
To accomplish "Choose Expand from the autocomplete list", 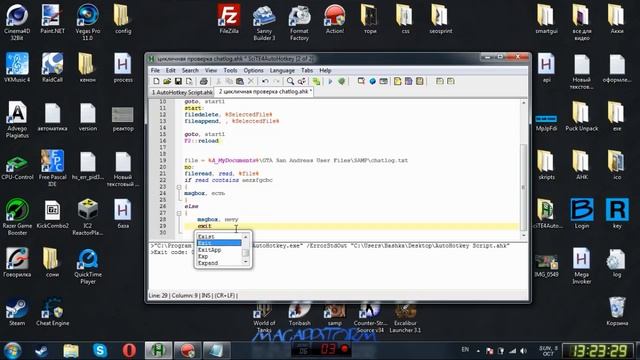I will click(x=208, y=263).
